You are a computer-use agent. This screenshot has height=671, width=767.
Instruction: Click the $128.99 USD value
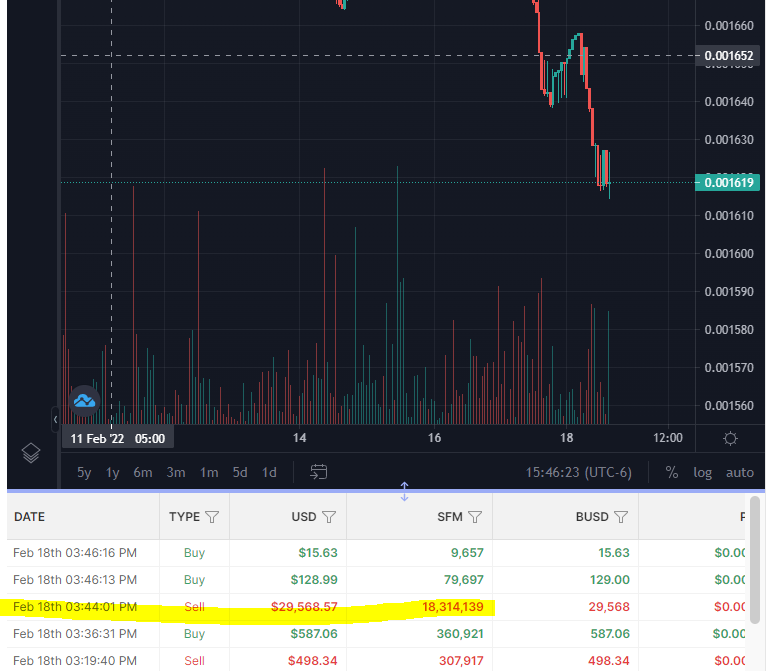[314, 580]
